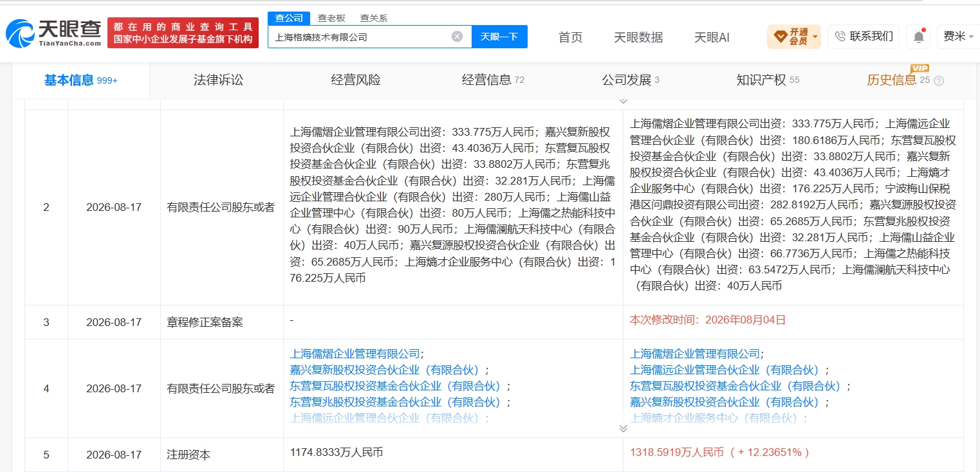Click the 1318.5919万人民币 (+12.23651%) value
Screen dimensions: 980x472
tap(719, 453)
